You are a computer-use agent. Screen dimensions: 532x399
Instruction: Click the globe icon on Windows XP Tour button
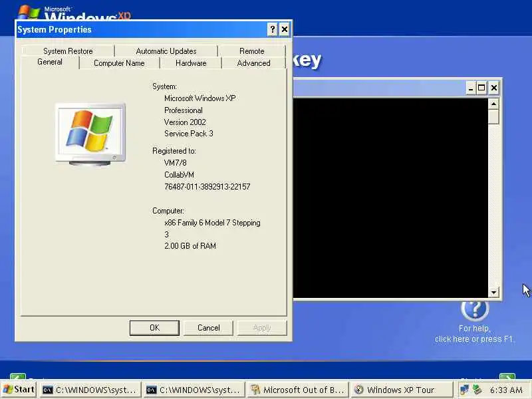(x=359, y=390)
